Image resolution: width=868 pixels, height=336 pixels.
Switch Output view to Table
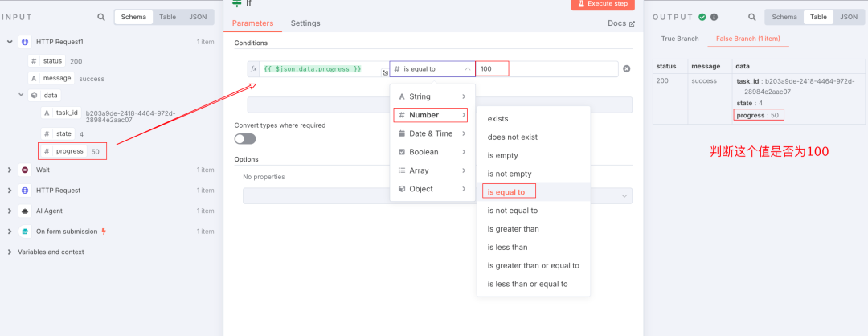[x=819, y=17]
